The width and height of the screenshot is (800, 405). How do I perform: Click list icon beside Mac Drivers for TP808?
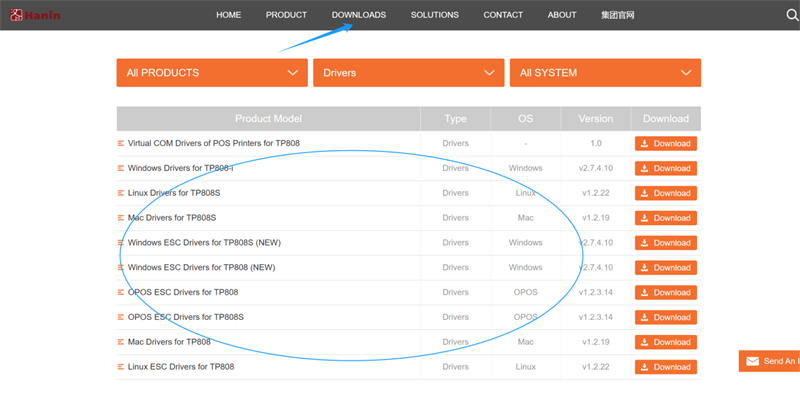click(121, 342)
